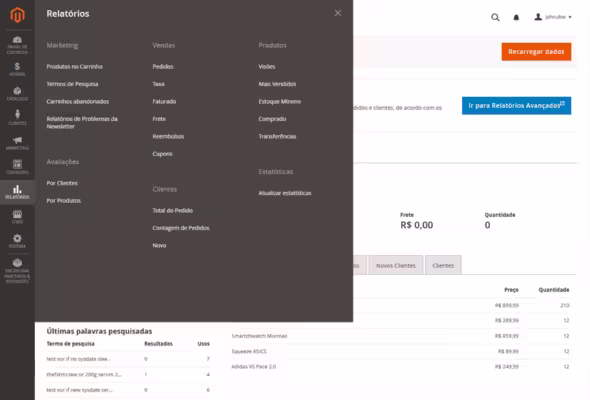The width and height of the screenshot is (590, 400).
Task: Open the Vendas sidebar menu
Action: tap(17, 69)
